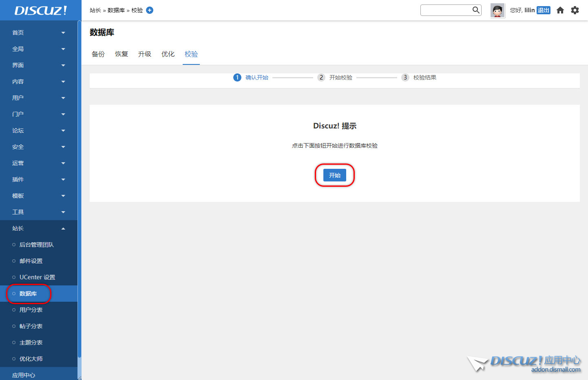Expand the 论坛 sidebar menu
Screen dimensions: 588x380
(x=39, y=130)
